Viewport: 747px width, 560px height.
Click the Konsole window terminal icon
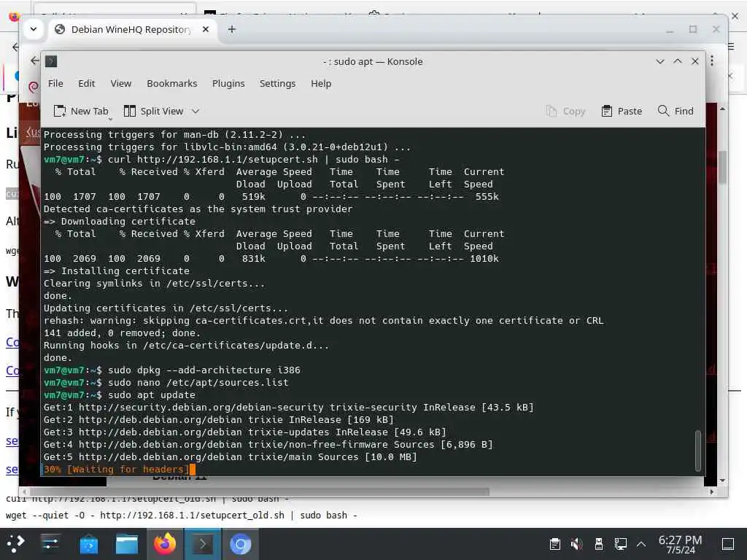[51, 61]
